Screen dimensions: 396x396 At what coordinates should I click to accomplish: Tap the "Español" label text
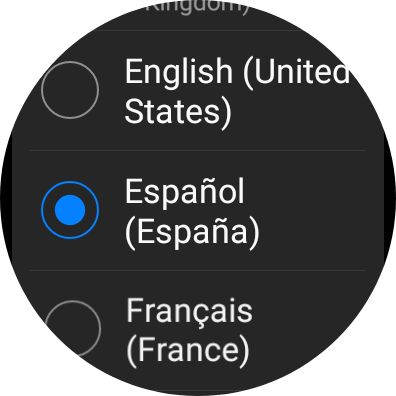click(185, 191)
